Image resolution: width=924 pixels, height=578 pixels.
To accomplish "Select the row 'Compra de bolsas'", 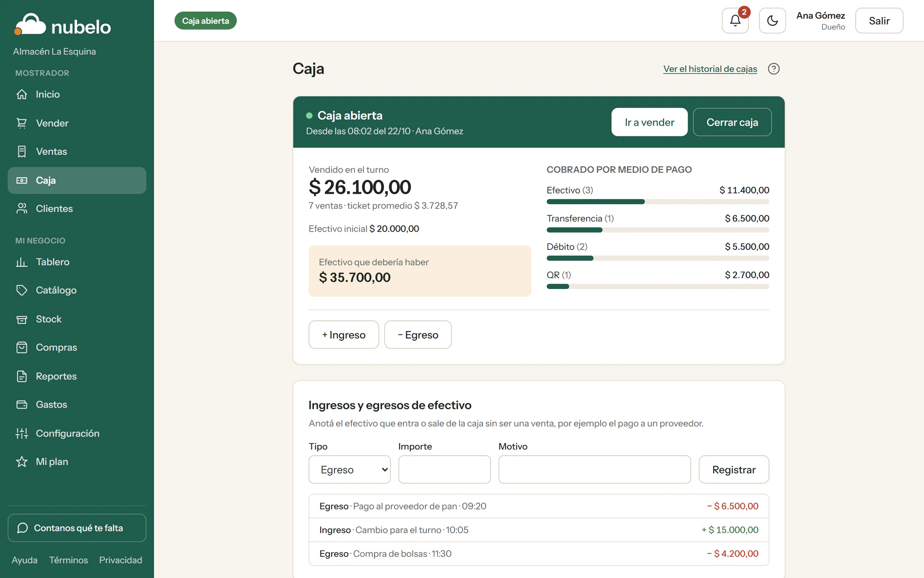I will [539, 554].
